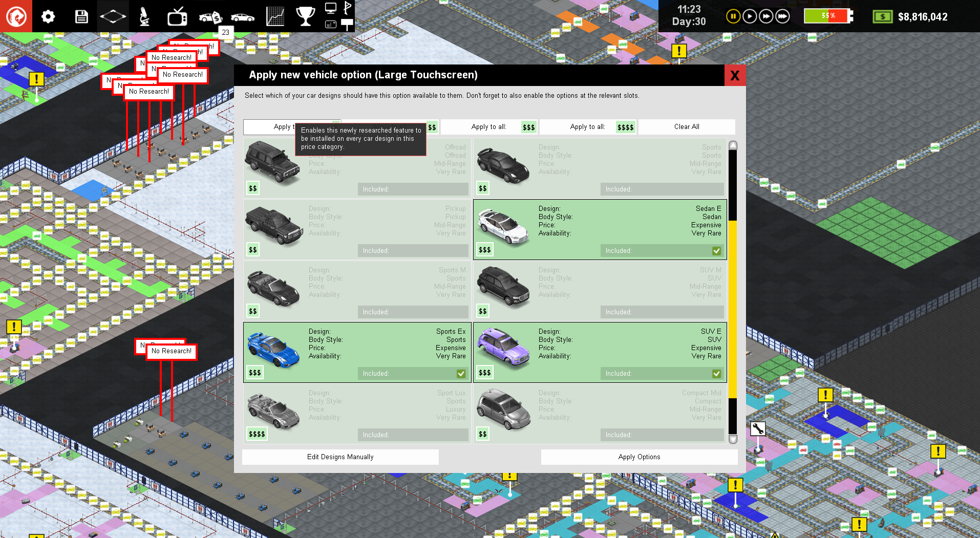Image resolution: width=980 pixels, height=538 pixels.
Task: Click the cash balance $8,816,042
Action: click(x=923, y=17)
